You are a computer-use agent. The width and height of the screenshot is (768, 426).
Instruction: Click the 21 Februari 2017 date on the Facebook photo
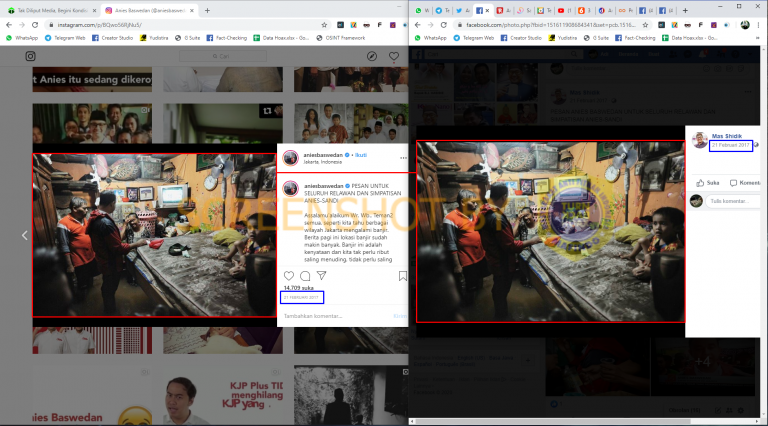731,145
